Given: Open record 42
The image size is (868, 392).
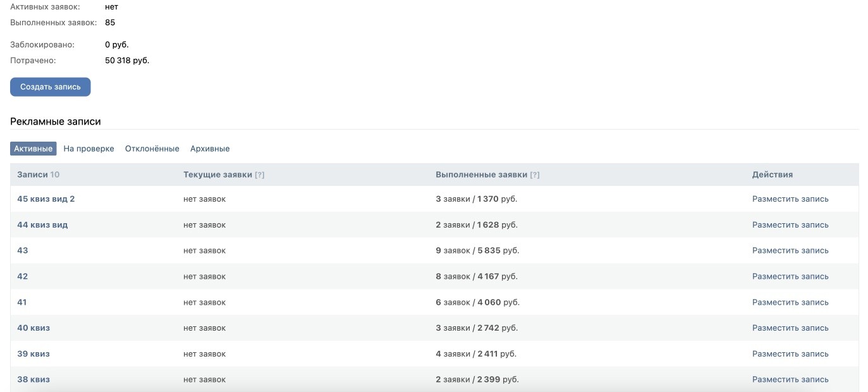Looking at the screenshot, I should 23,277.
